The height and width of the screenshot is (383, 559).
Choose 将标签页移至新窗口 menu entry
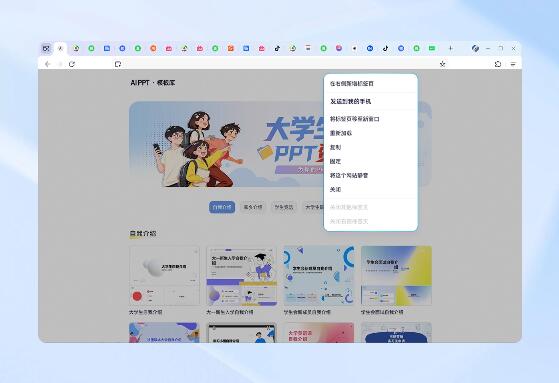point(371,119)
